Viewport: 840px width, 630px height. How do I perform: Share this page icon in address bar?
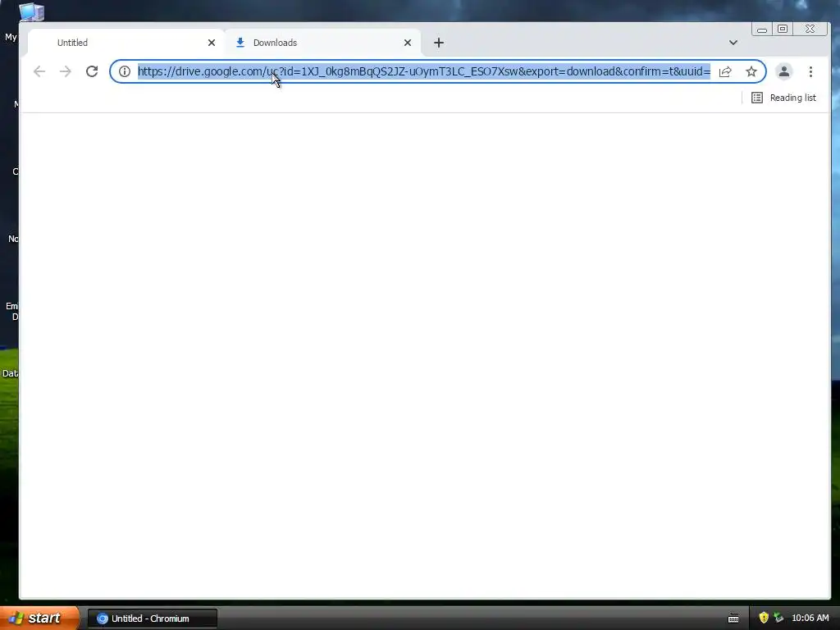(725, 71)
